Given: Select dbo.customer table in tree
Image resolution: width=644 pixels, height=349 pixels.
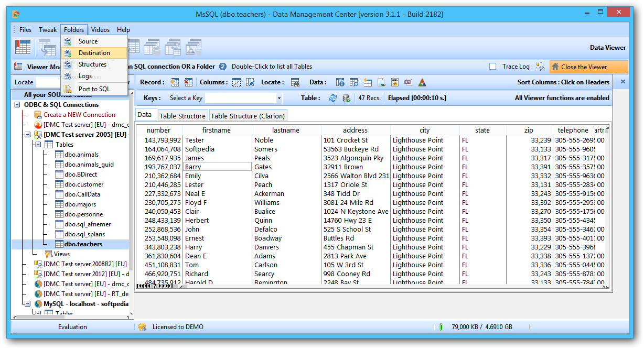Looking at the screenshot, I should [84, 184].
